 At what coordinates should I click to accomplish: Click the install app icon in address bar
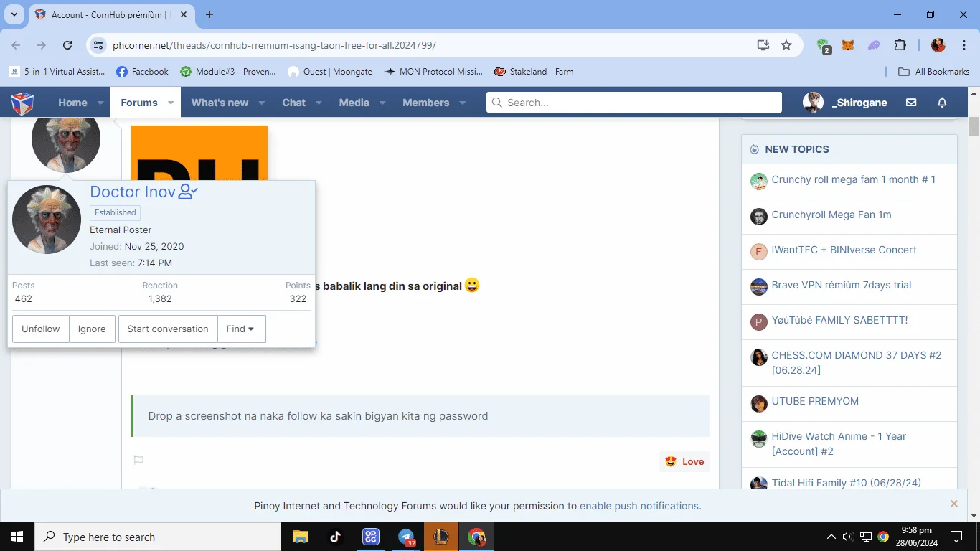click(x=763, y=45)
